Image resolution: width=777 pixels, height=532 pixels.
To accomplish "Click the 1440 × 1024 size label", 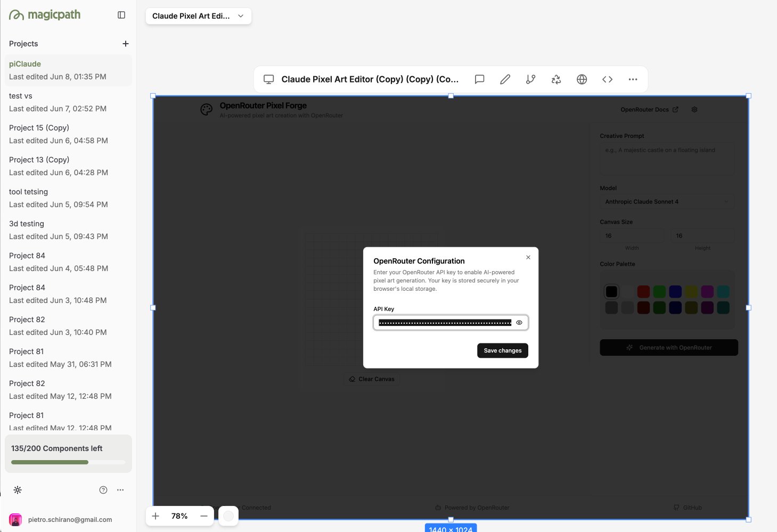I will click(x=451, y=528).
